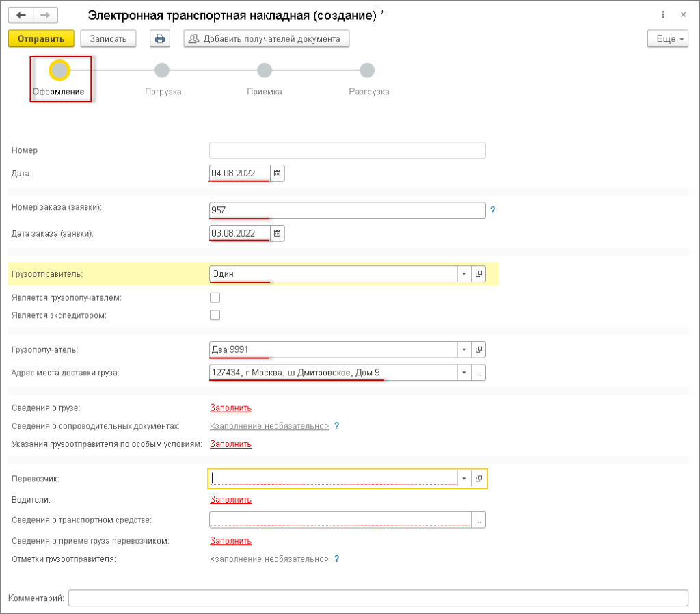Expand the Грузополучатель dropdown list
Image resolution: width=700 pixels, height=614 pixels.
pos(463,350)
